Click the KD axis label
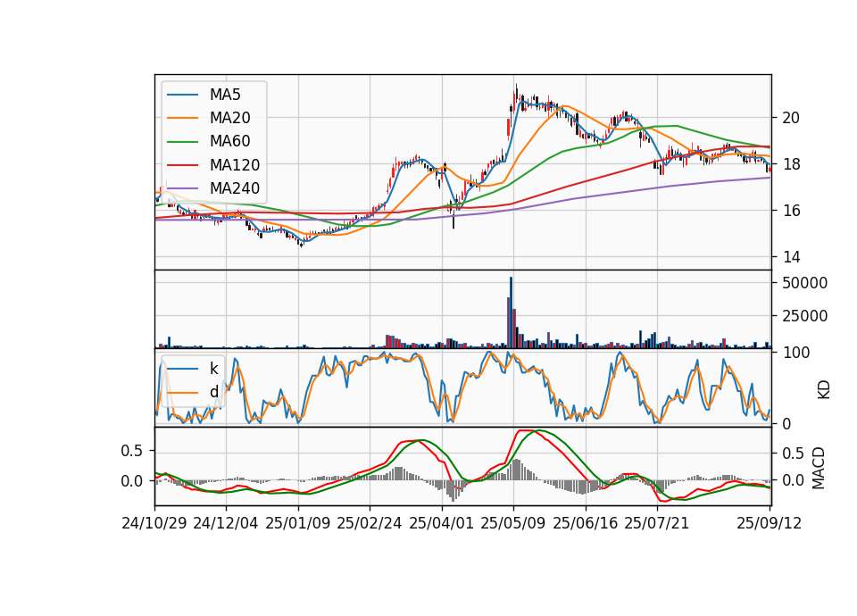This screenshot has height=616, width=857. 824,389
